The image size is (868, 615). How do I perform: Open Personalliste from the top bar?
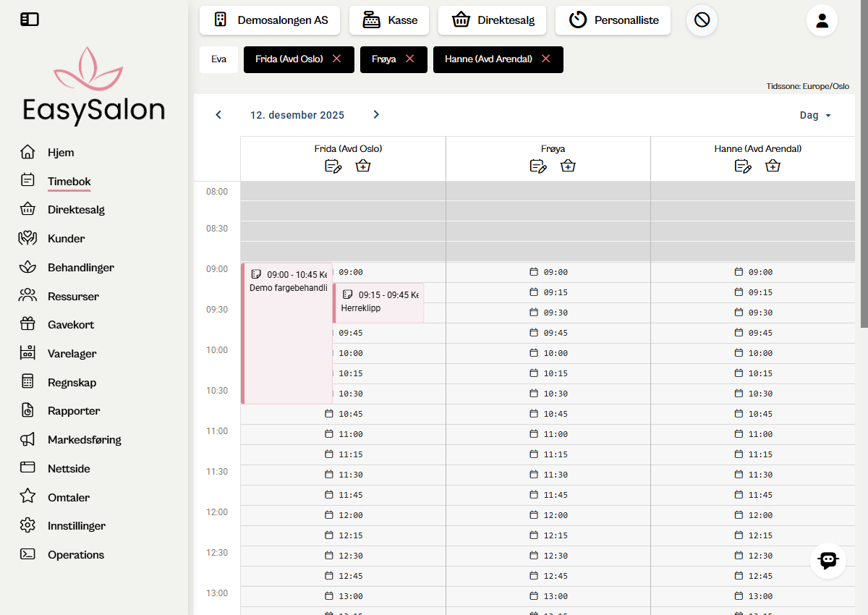click(613, 20)
